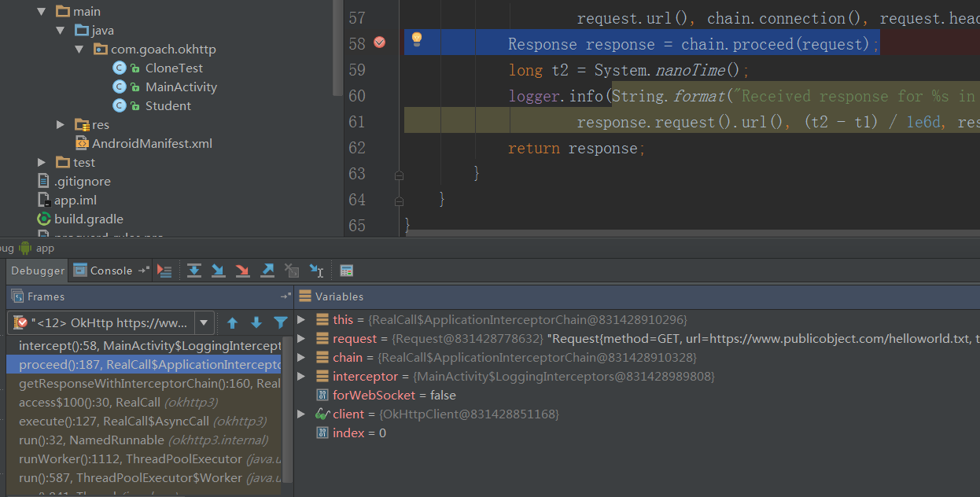Expand the res folder in project tree
The height and width of the screenshot is (497, 980).
(61, 125)
